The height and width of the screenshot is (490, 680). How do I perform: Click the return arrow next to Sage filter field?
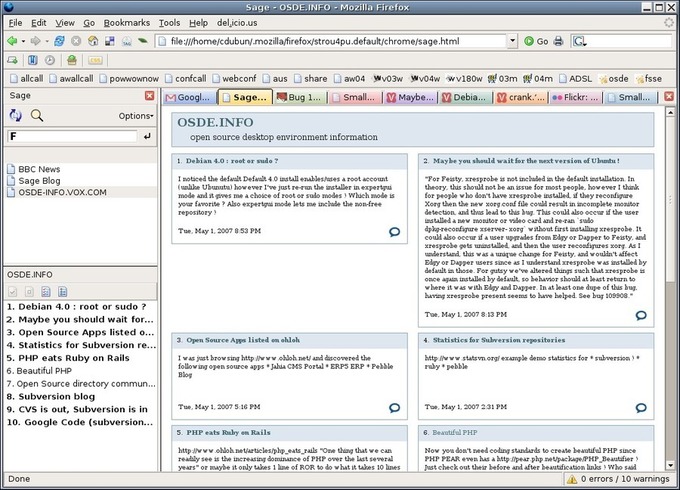coord(147,136)
